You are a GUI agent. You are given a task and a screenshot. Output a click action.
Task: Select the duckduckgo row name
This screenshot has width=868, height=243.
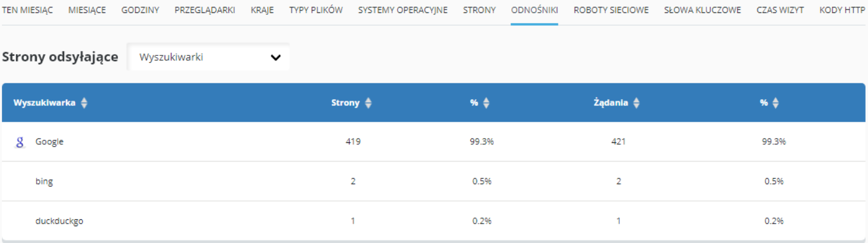click(59, 221)
